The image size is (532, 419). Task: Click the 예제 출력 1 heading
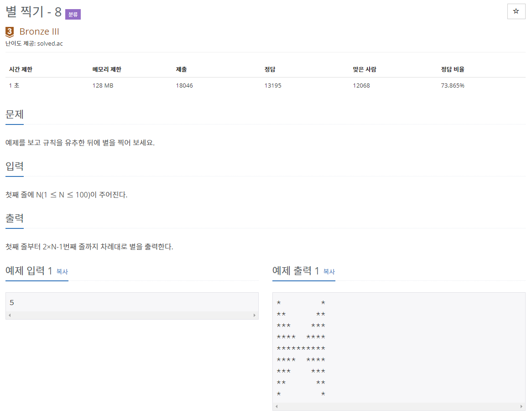click(x=296, y=270)
